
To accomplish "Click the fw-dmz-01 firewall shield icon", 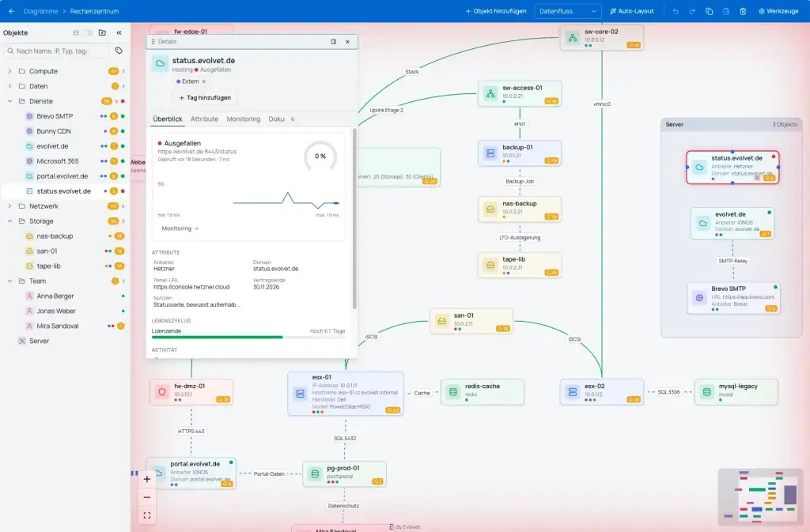I will coord(162,392).
